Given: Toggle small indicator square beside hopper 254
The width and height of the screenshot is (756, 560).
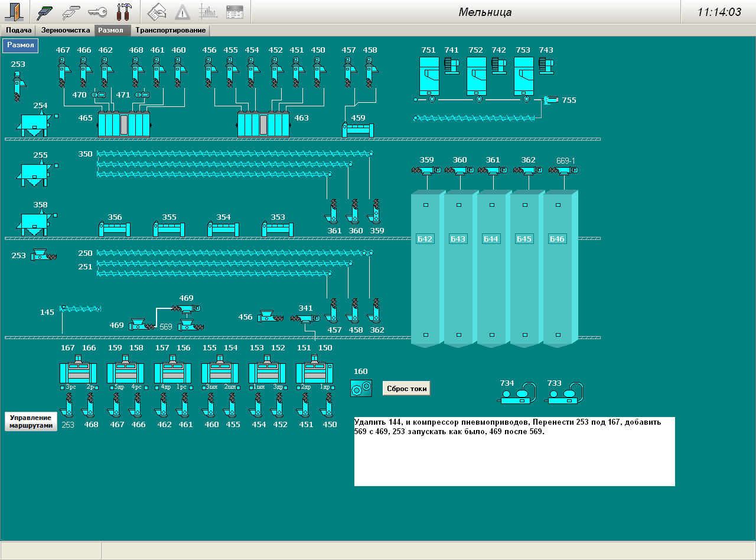Looking at the screenshot, I should point(57,116).
